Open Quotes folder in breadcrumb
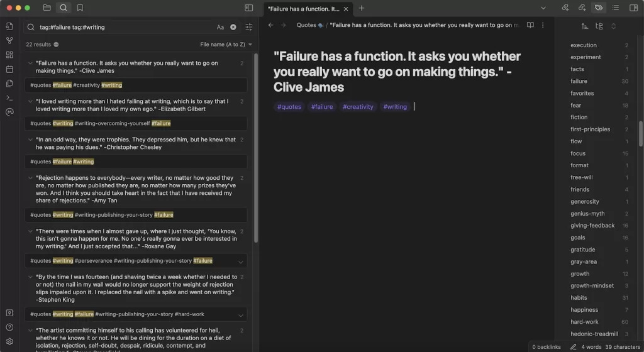Image resolution: width=644 pixels, height=352 pixels. (306, 25)
